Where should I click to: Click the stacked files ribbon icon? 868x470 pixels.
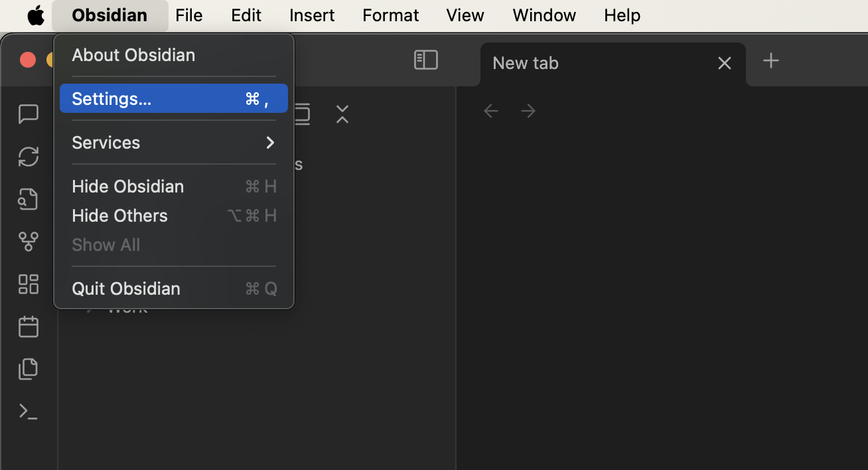pos(28,369)
